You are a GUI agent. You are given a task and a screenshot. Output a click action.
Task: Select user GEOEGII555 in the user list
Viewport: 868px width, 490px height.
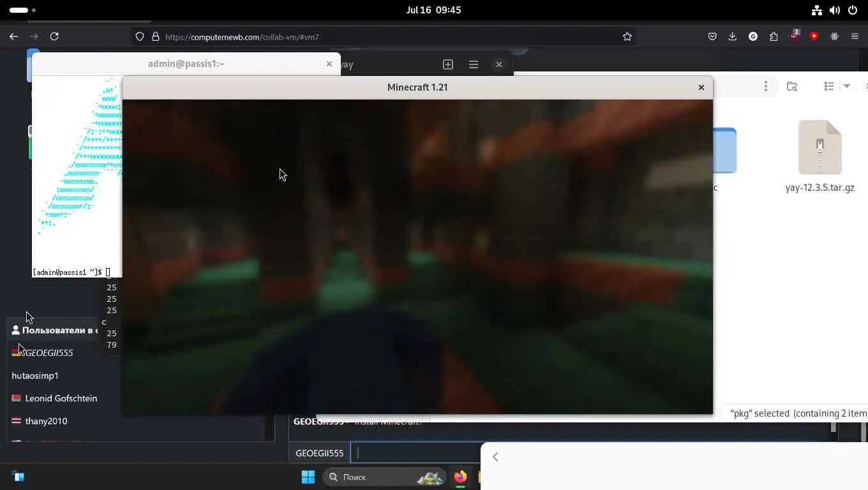coord(49,352)
